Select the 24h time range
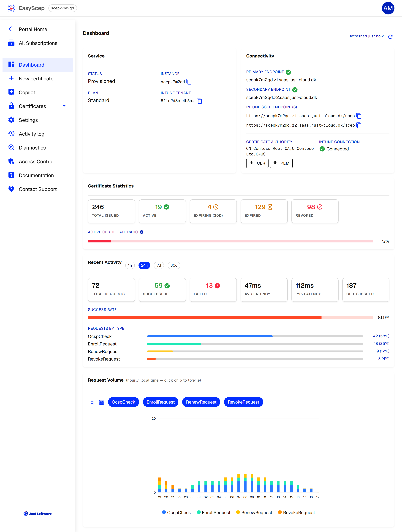Viewport: 402px width, 532px height. click(144, 265)
